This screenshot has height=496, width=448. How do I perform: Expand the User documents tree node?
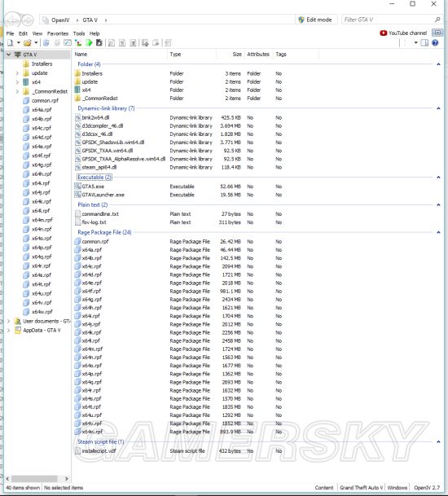coord(8,321)
